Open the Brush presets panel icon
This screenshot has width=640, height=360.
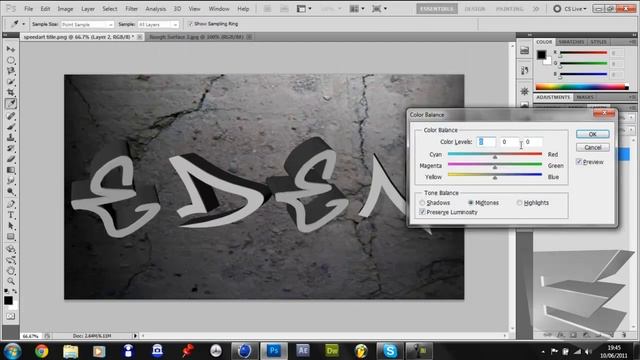524,70
